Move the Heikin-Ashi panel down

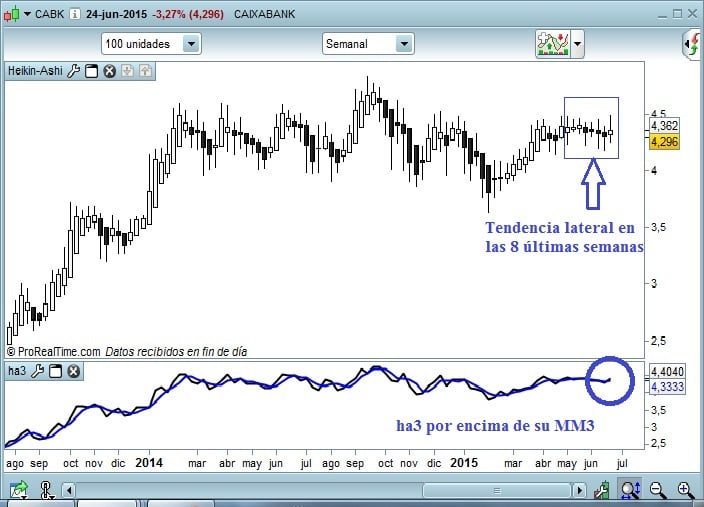coord(128,71)
